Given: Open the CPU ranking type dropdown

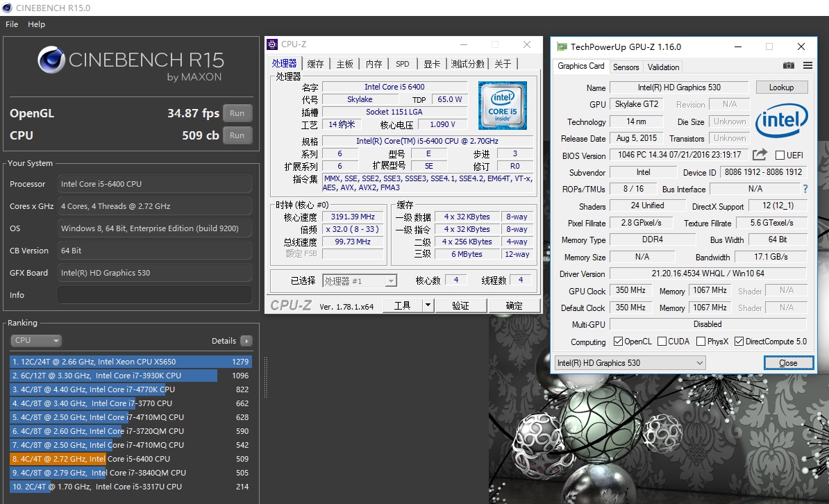Looking at the screenshot, I should click(36, 341).
